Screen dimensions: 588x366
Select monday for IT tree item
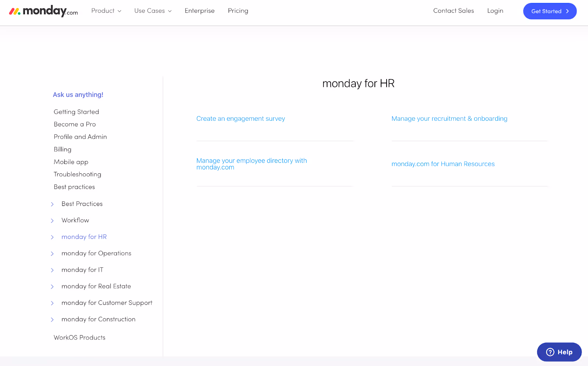click(x=82, y=270)
